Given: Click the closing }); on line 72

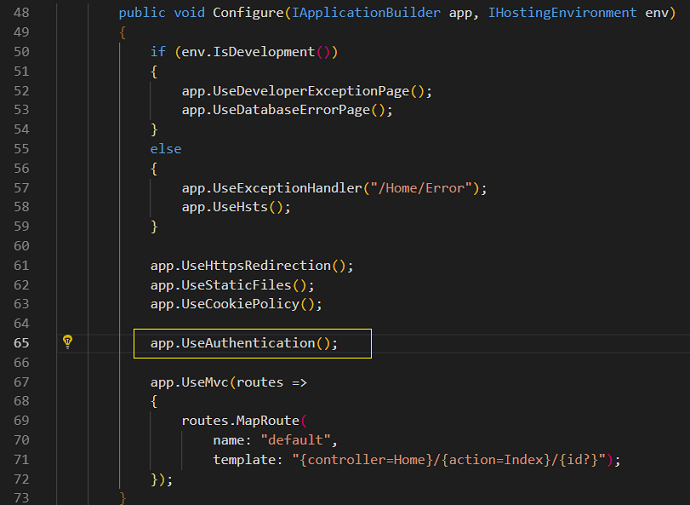Looking at the screenshot, I should pyautogui.click(x=161, y=479).
